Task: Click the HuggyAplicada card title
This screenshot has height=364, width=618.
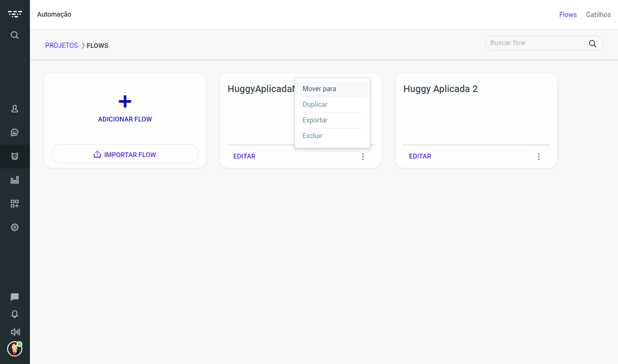Action: 261,89
